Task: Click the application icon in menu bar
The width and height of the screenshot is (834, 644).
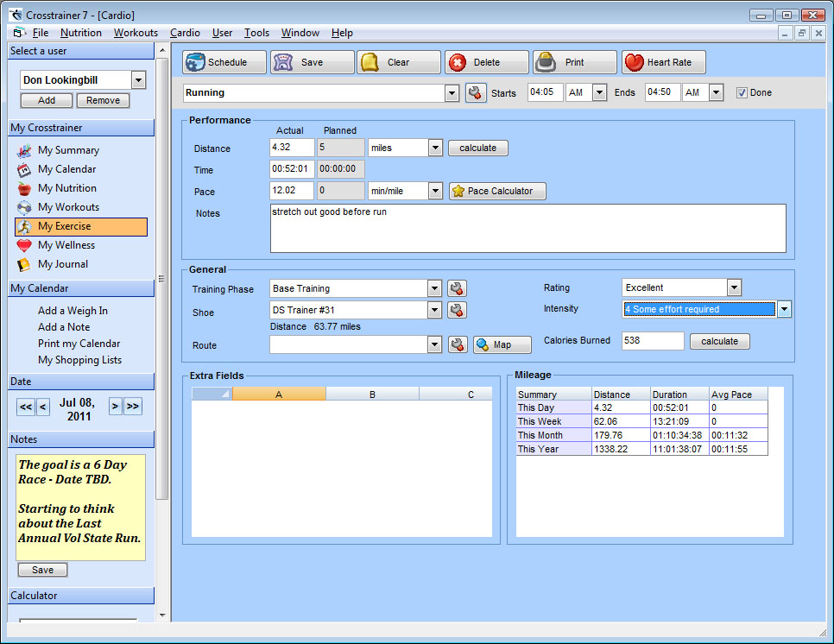Action: point(19,33)
